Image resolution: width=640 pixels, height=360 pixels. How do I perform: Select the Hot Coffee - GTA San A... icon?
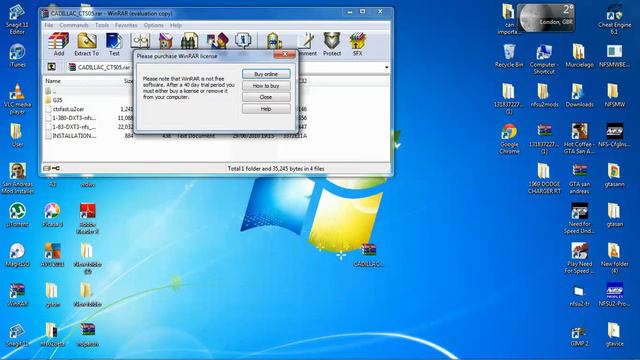[579, 139]
